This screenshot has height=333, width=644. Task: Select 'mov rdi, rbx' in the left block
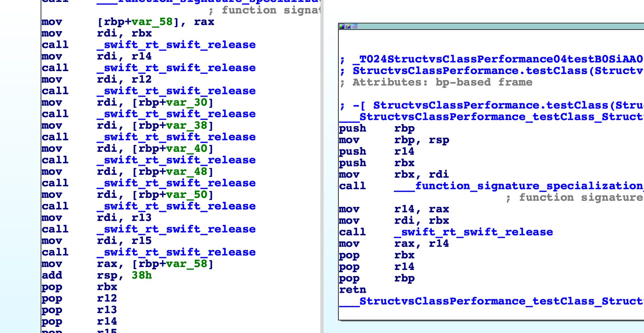click(x=97, y=33)
